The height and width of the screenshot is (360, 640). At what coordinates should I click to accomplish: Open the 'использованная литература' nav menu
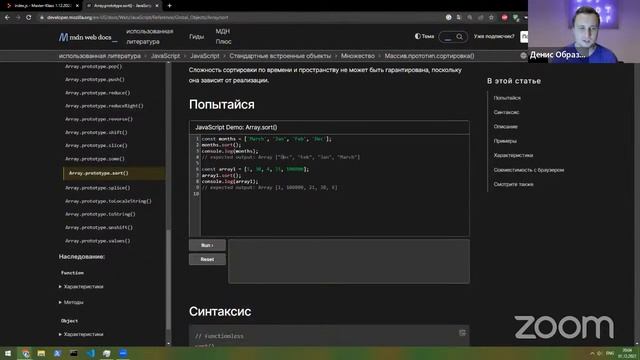(149, 36)
